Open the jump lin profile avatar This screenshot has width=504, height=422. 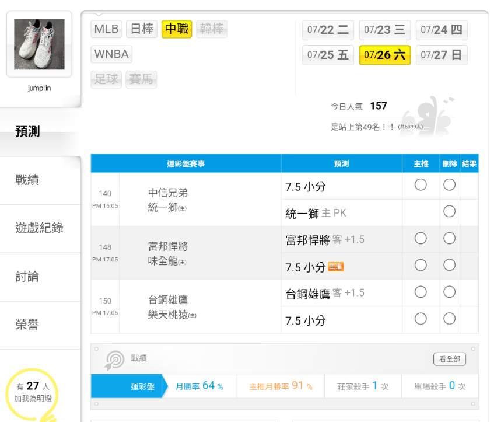(x=39, y=44)
